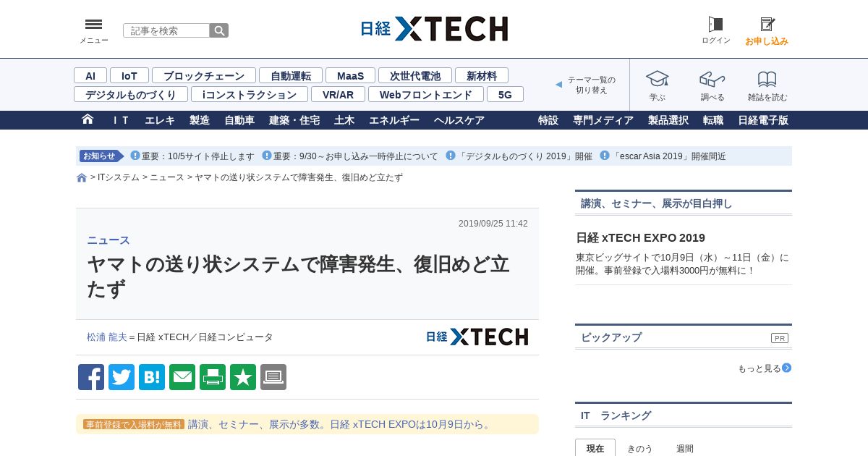The height and width of the screenshot is (456, 868).
Task: Select the デジタルものづくり theme tag
Action: pos(131,94)
